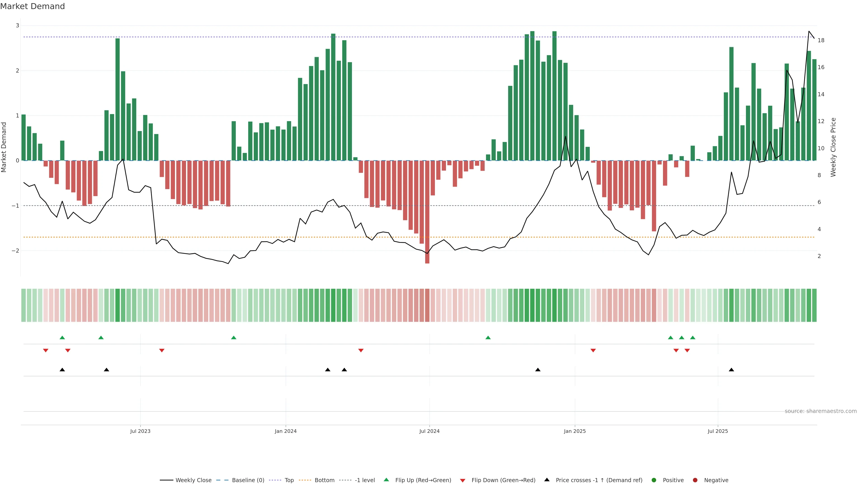Click the rightmost green flip-up triangle marker
This screenshot has width=868, height=488.
click(x=692, y=338)
